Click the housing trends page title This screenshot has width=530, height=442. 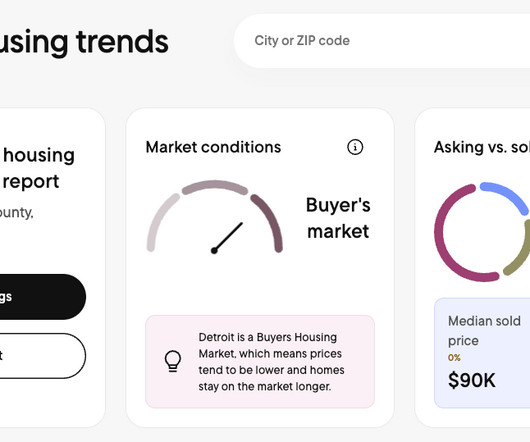pyautogui.click(x=84, y=42)
